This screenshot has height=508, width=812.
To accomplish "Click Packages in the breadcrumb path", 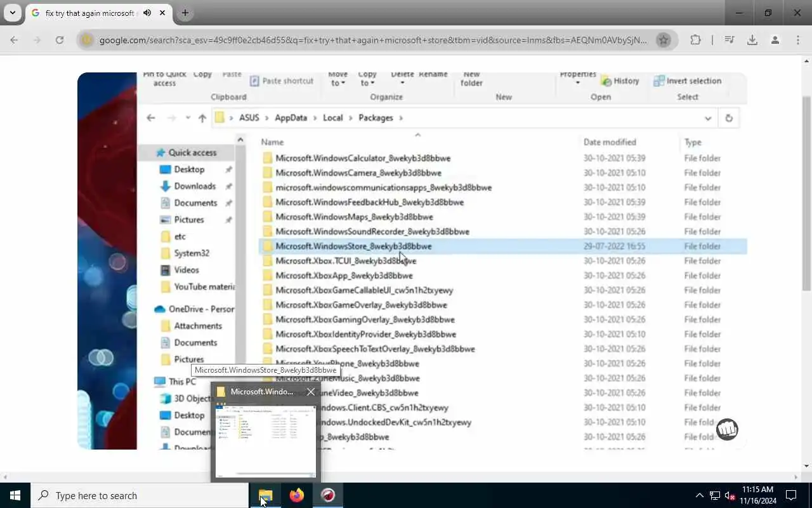I will (x=376, y=117).
